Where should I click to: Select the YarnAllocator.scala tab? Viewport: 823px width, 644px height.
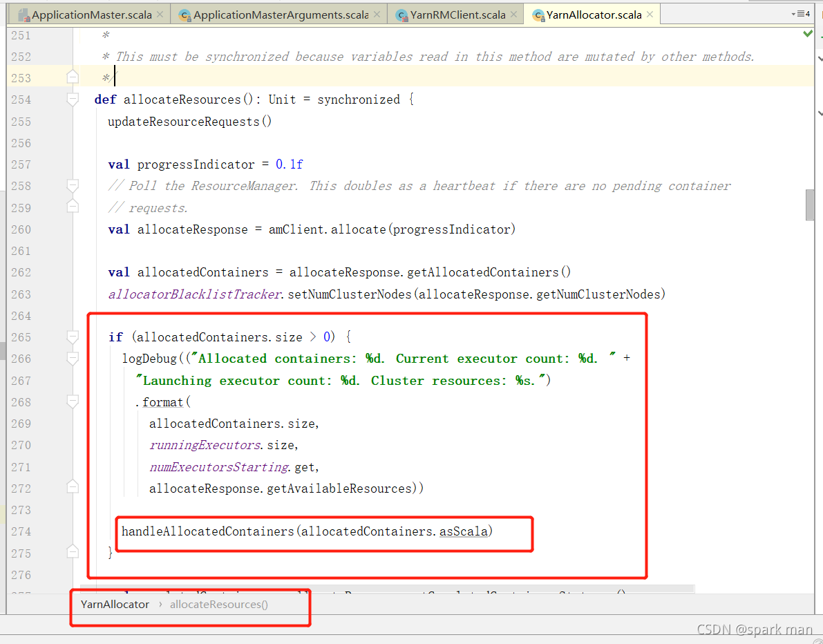[x=594, y=15]
